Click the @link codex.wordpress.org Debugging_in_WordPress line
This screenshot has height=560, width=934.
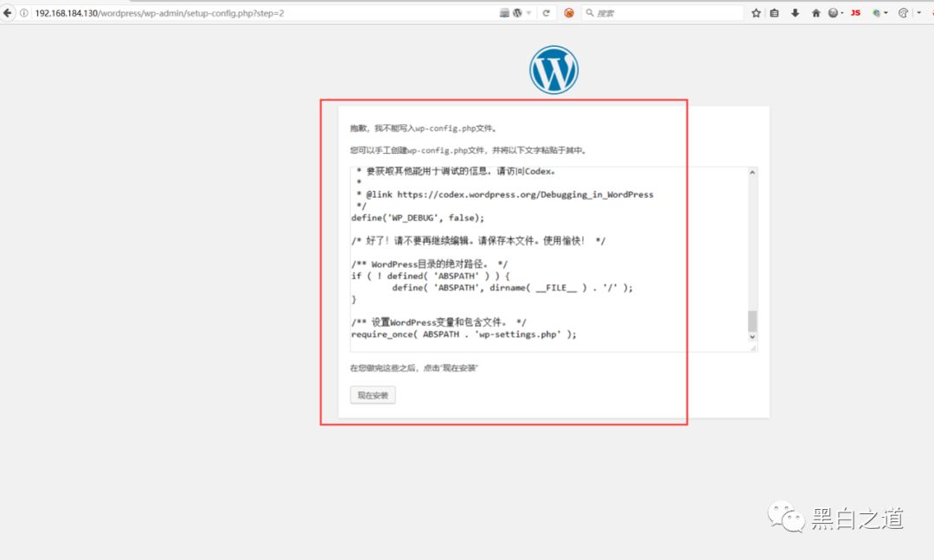[x=504, y=194]
